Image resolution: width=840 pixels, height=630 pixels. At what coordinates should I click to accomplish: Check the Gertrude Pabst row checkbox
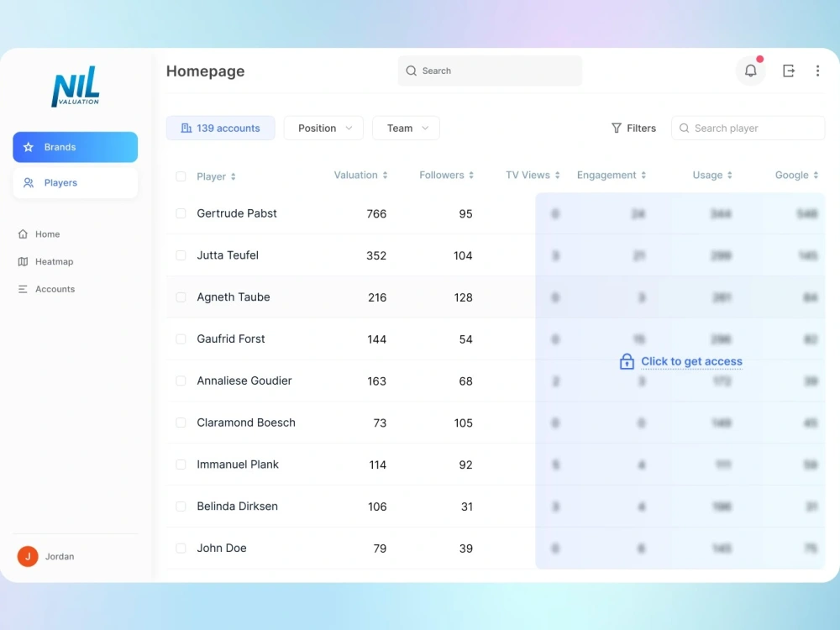coord(181,213)
